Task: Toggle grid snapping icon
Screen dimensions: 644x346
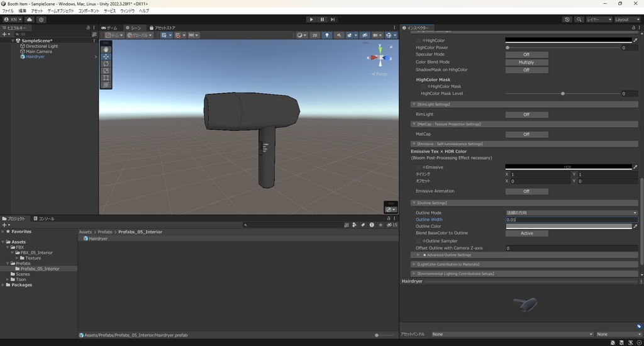Action: [x=178, y=35]
